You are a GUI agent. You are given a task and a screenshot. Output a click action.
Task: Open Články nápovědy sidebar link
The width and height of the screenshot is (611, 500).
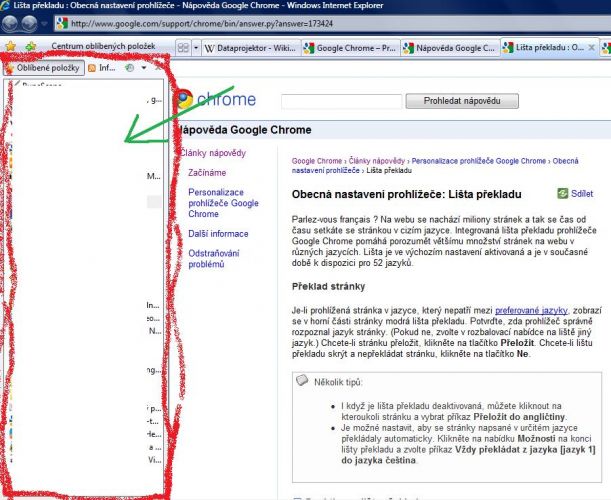click(x=213, y=153)
